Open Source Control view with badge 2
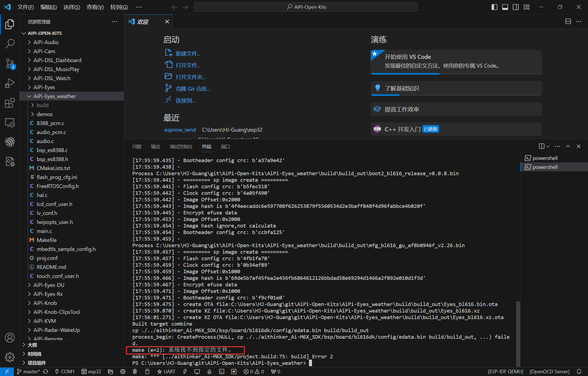The height and width of the screenshot is (376, 588). (10, 64)
